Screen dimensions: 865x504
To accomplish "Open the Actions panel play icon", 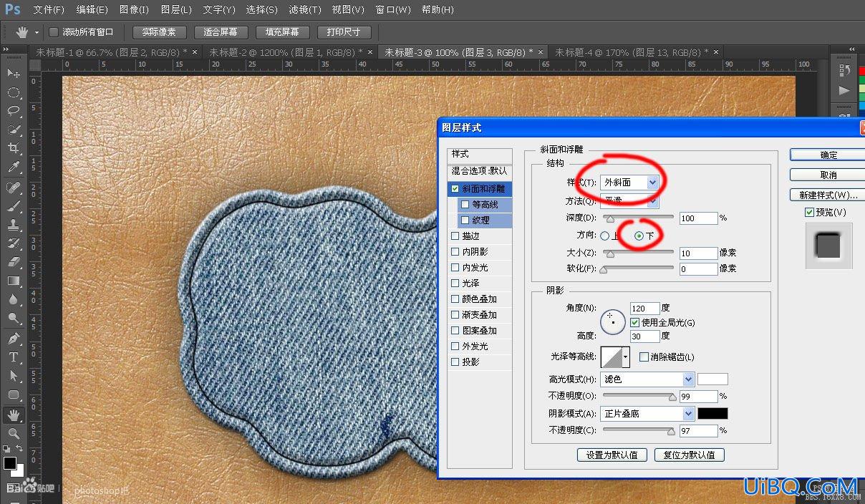I will 844,90.
